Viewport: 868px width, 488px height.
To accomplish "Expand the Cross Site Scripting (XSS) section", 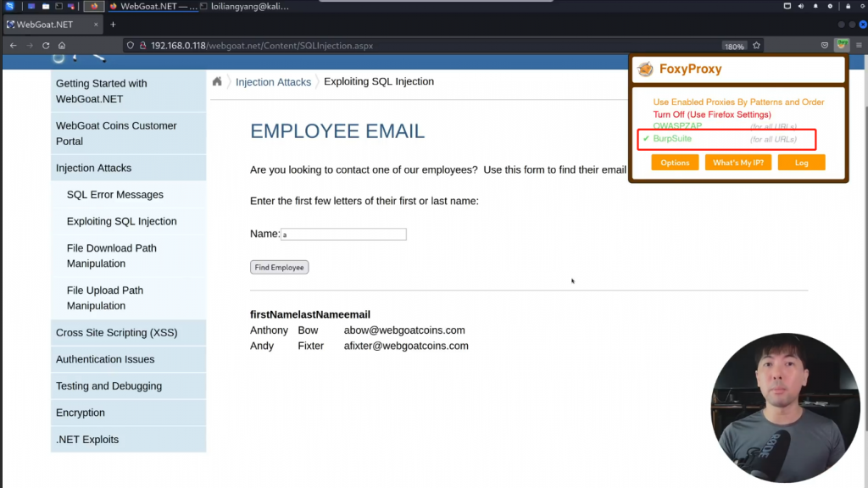I will point(129,332).
